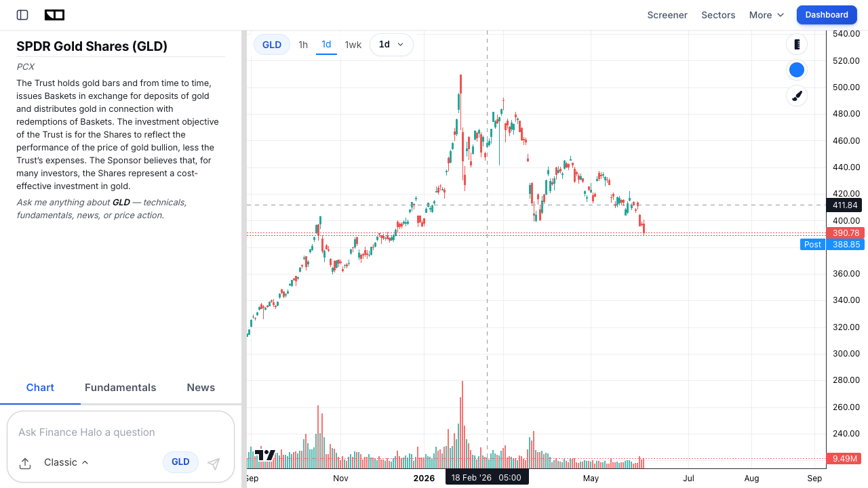The image size is (868, 488).
Task: Switch chart to 1h interval
Action: coord(303,45)
